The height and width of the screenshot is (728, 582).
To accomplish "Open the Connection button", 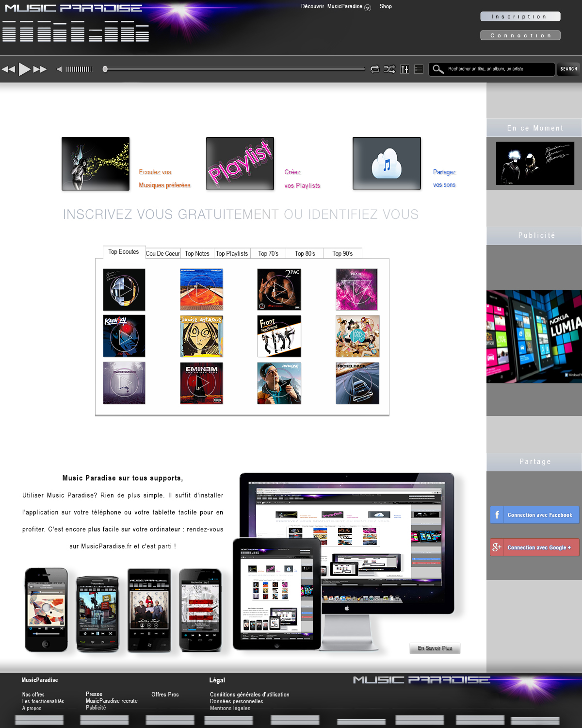I will click(x=520, y=35).
